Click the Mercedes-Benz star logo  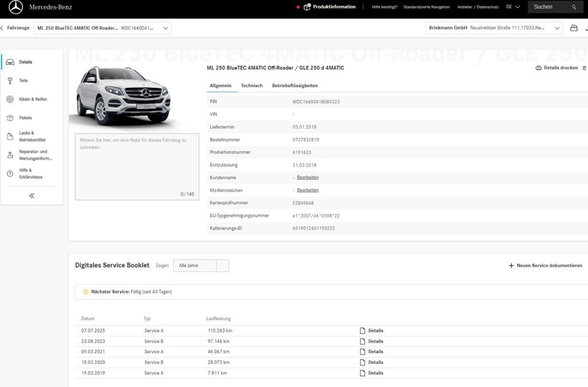(16, 7)
